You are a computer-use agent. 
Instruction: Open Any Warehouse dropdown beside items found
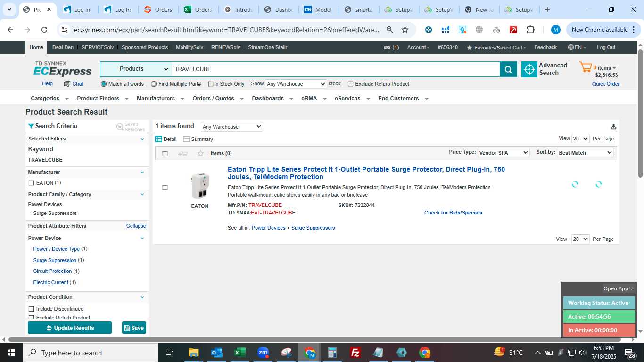click(231, 127)
